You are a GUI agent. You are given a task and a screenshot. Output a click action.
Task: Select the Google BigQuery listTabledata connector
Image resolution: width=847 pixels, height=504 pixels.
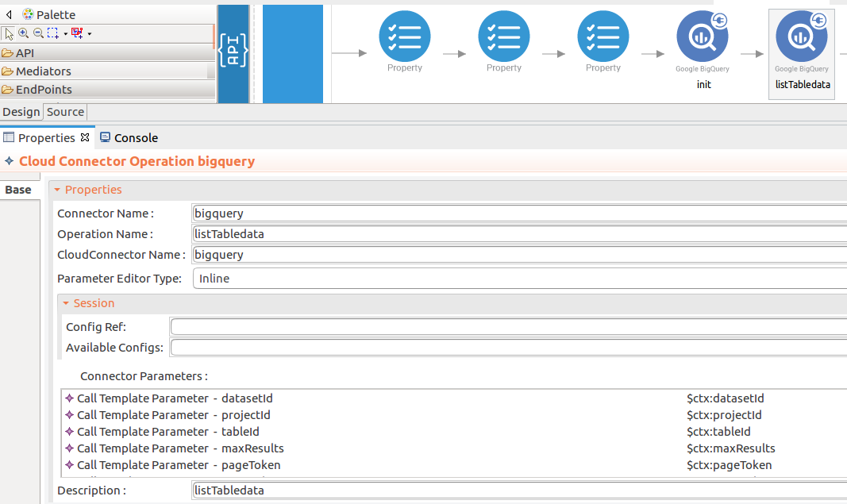(x=803, y=54)
